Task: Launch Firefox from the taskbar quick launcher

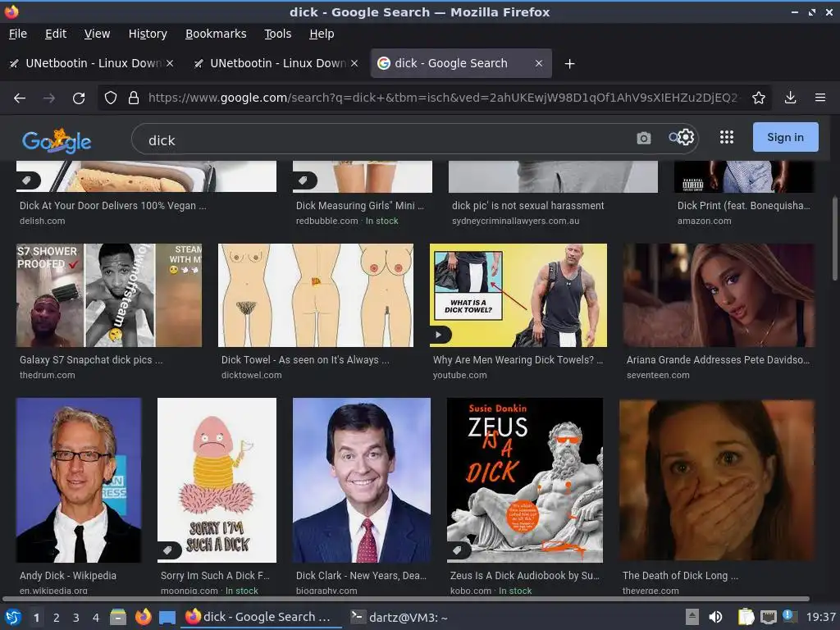Action: coord(143,617)
